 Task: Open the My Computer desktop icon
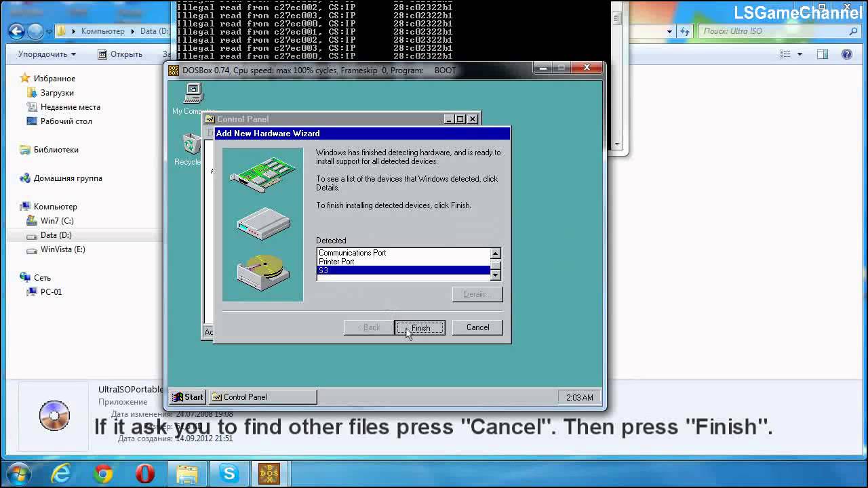pyautogui.click(x=193, y=99)
